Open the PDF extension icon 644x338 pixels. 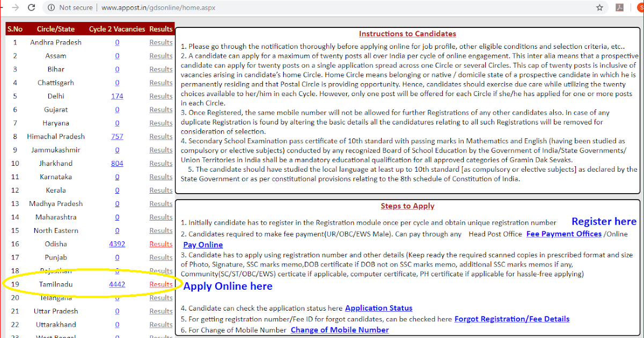click(x=619, y=8)
